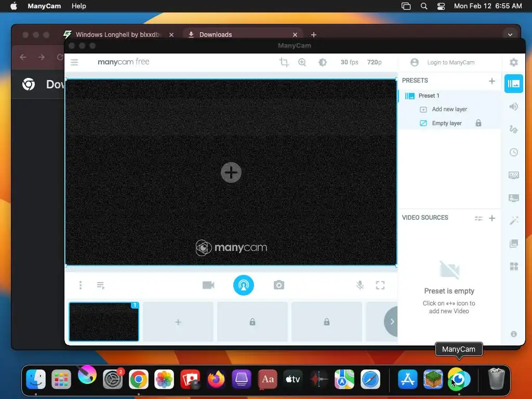
Task: Select the Empty layer row
Action: pyautogui.click(x=449, y=123)
